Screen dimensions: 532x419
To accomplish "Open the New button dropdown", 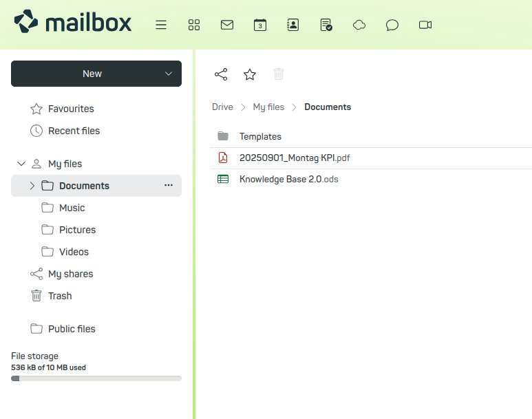I will [169, 74].
